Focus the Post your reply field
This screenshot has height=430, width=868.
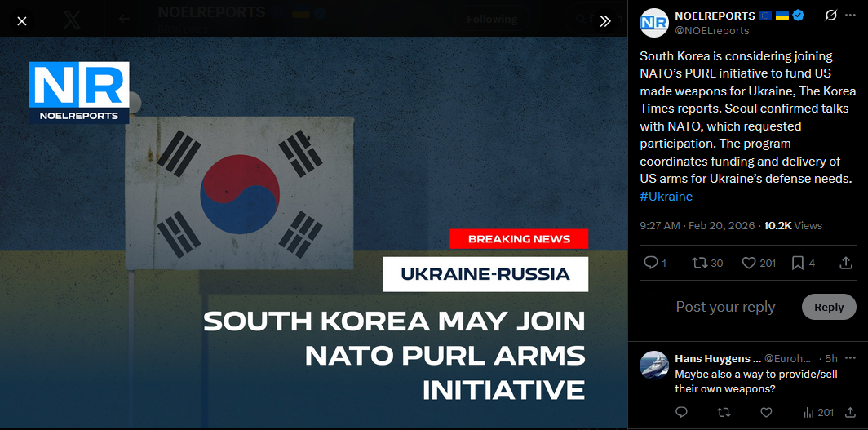(725, 307)
